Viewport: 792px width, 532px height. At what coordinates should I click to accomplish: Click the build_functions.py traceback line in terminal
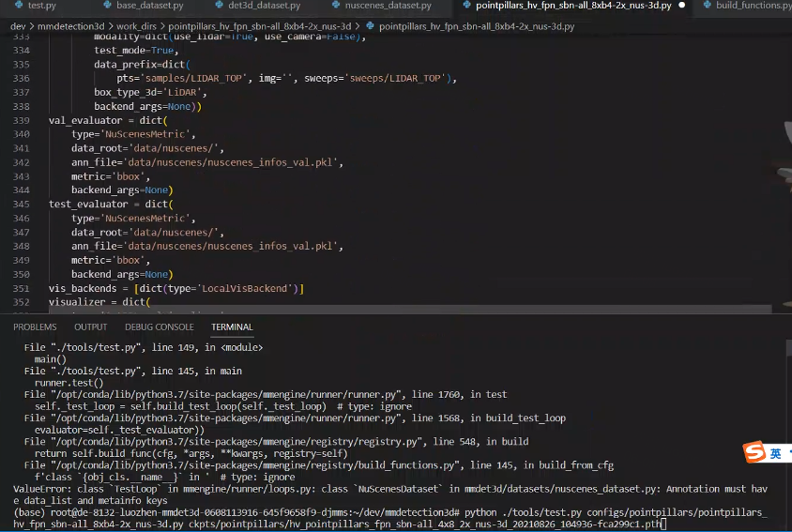pyautogui.click(x=319, y=465)
